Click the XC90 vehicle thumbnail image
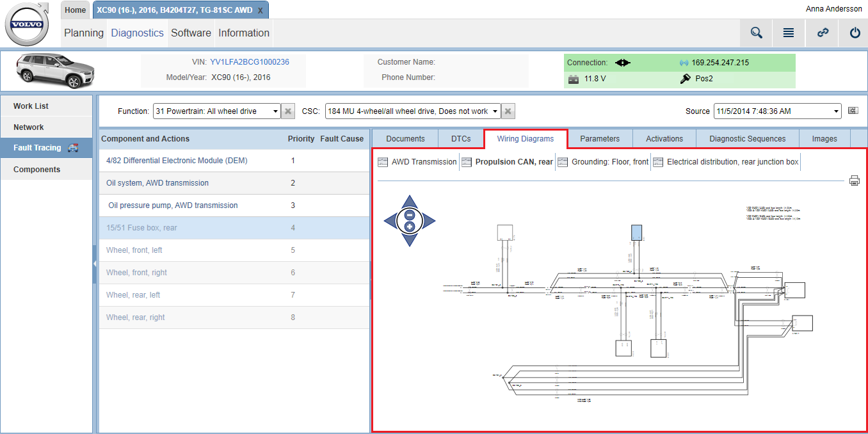 (x=55, y=70)
